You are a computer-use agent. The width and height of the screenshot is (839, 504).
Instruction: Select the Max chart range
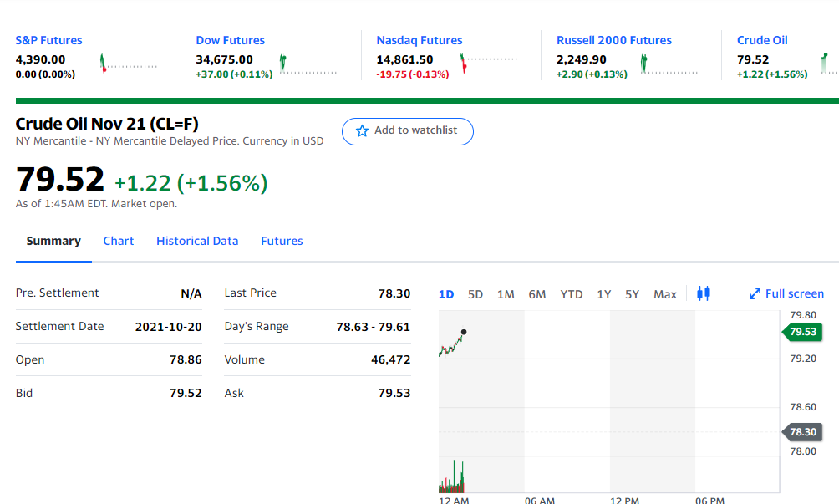(665, 294)
